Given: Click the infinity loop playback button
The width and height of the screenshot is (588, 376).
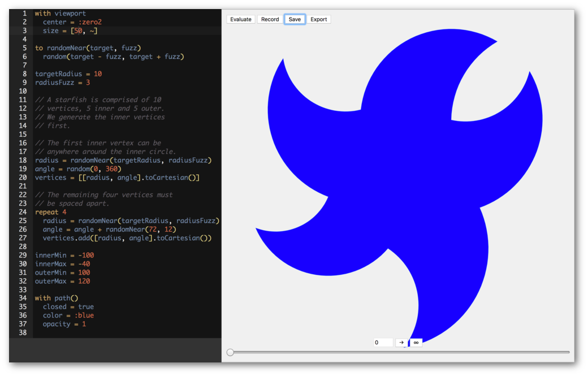Looking at the screenshot, I should click(416, 343).
